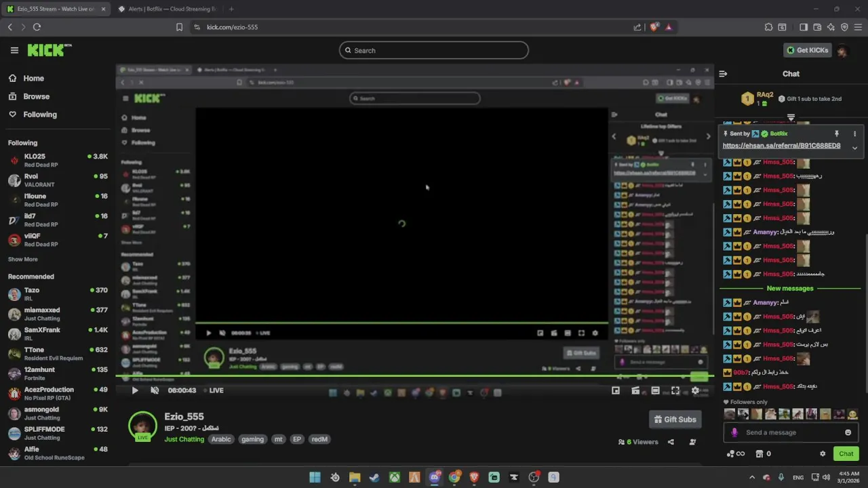Select the Arabic tag
The height and width of the screenshot is (488, 868).
(x=221, y=439)
